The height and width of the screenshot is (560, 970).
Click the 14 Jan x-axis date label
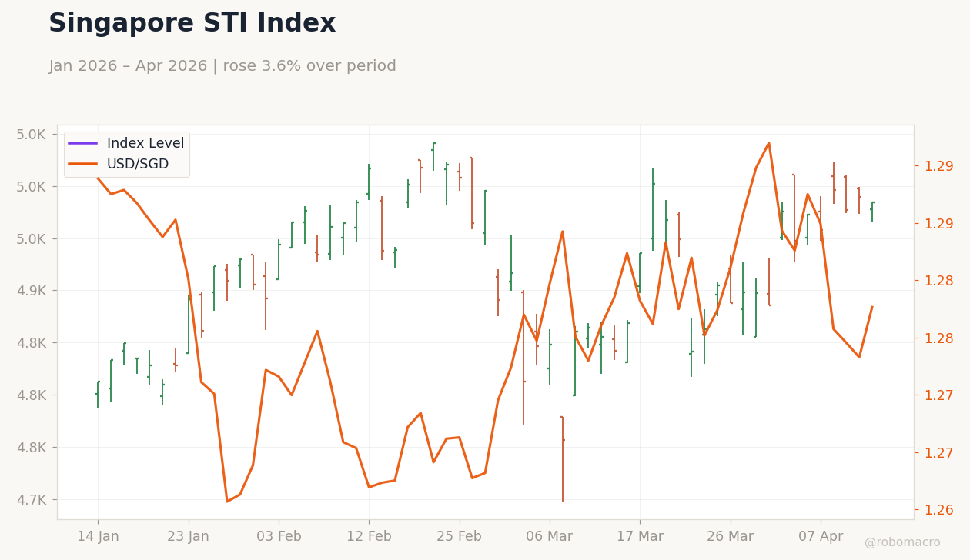[x=98, y=537]
